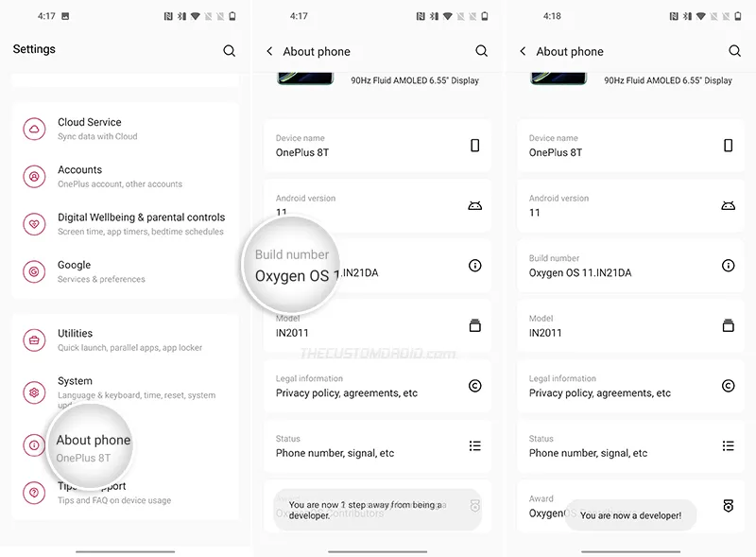Select About phone in the Settings list
Viewport: 756px width, 557px height.
(x=93, y=440)
